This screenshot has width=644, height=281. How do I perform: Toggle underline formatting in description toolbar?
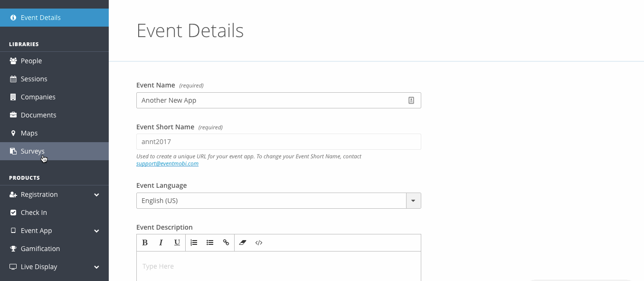(177, 242)
